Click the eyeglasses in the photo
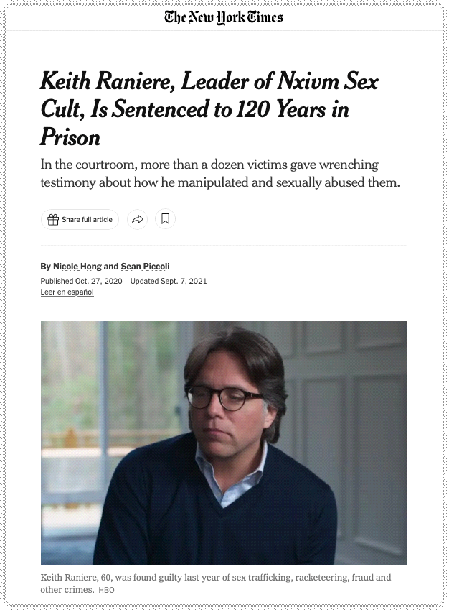The image size is (449, 610). (x=222, y=398)
